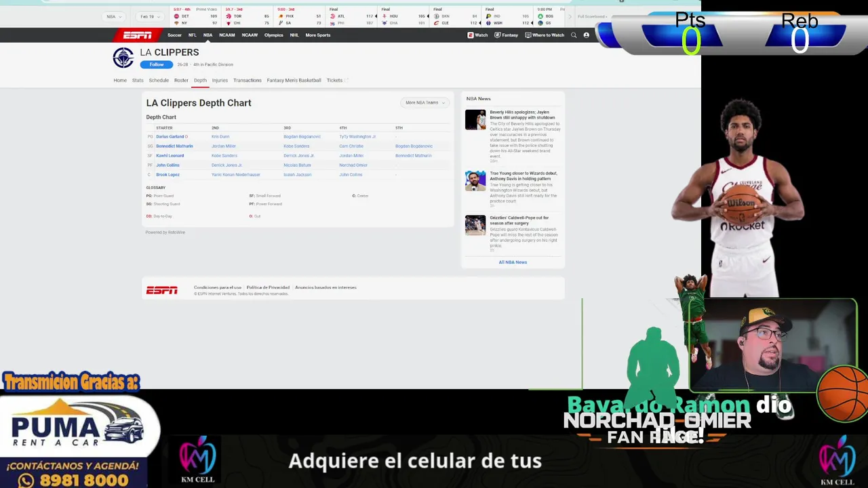Open Where to Watch in header

pos(545,35)
